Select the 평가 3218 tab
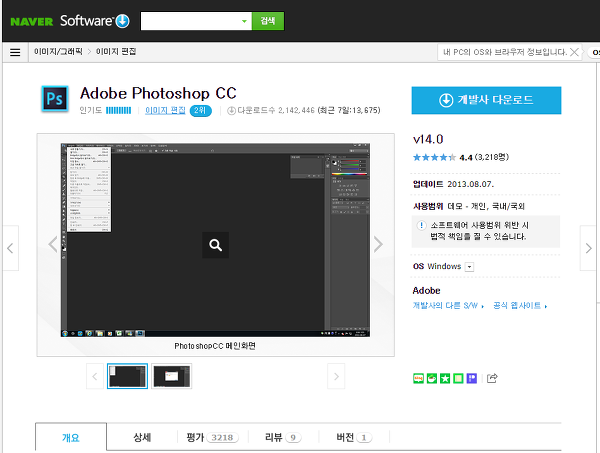Image resolution: width=600 pixels, height=453 pixels. click(213, 437)
